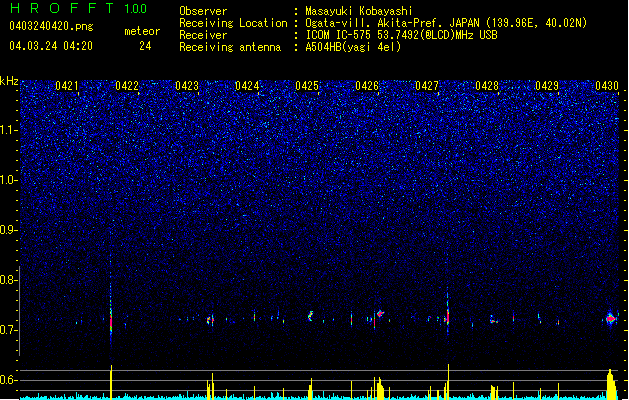Click the 0426 time marker

pos(367,86)
